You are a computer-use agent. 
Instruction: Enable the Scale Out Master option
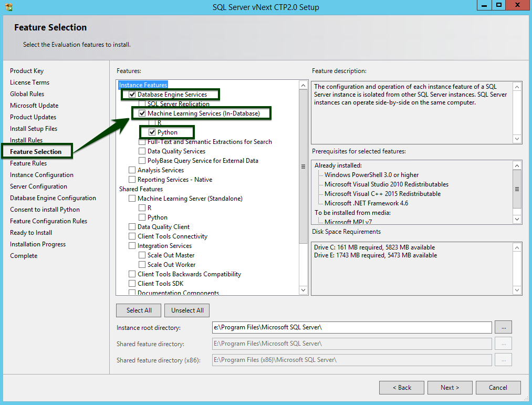click(x=142, y=255)
